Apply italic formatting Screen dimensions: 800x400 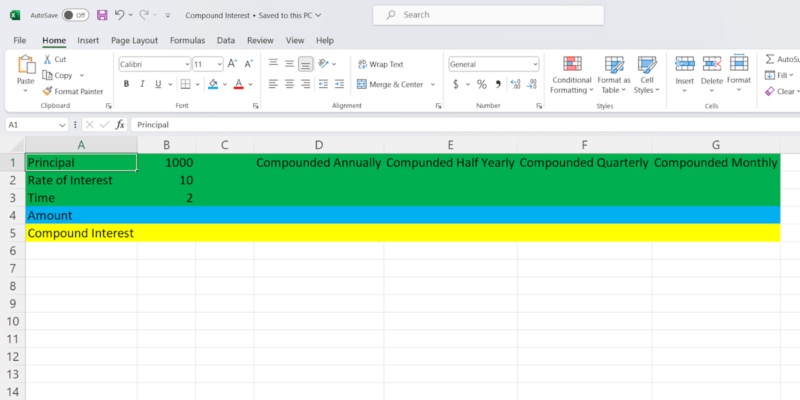tap(142, 84)
